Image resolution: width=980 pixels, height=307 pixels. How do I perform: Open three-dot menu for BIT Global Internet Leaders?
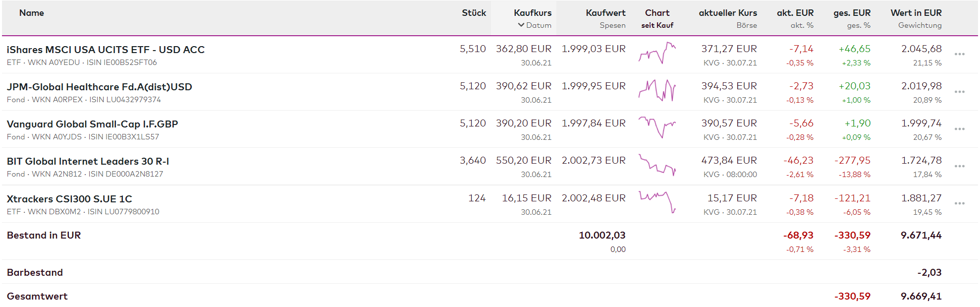(959, 166)
